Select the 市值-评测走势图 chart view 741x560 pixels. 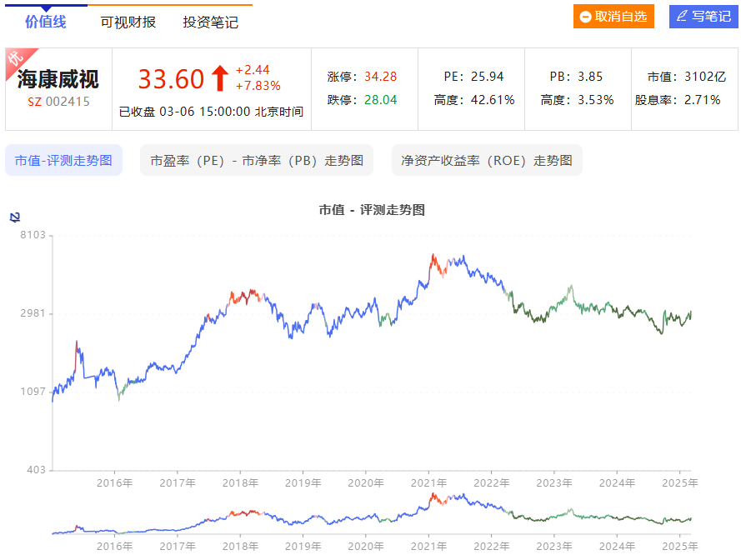pyautogui.click(x=63, y=160)
